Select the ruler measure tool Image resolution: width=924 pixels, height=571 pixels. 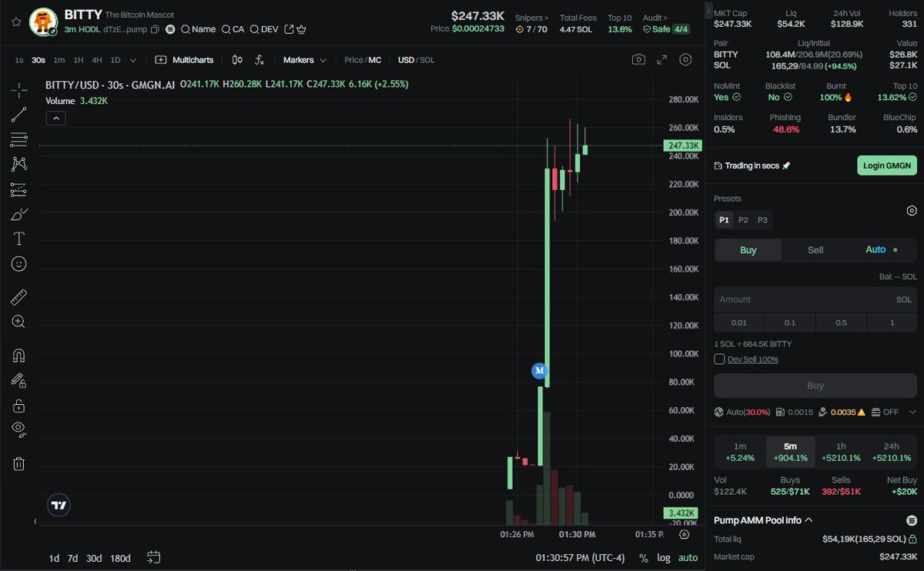coord(19,297)
